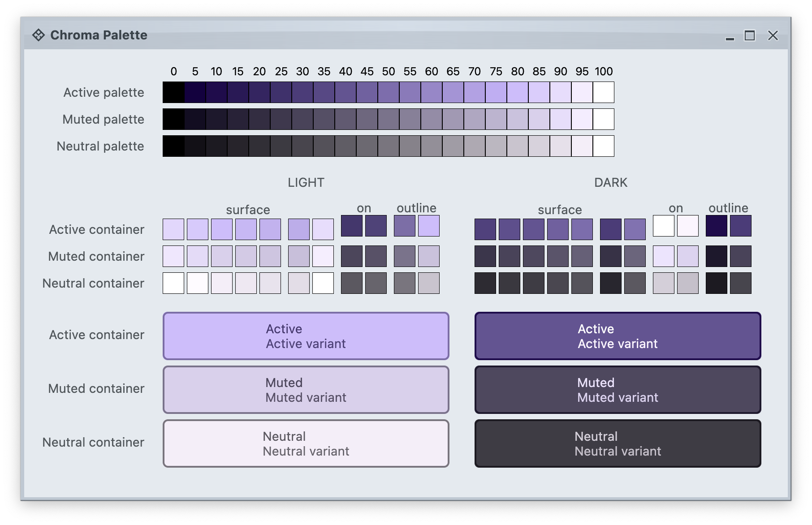Viewport: 812px width, 525px height.
Task: Click 'outline' label under LIGHT heading
Action: (x=417, y=208)
